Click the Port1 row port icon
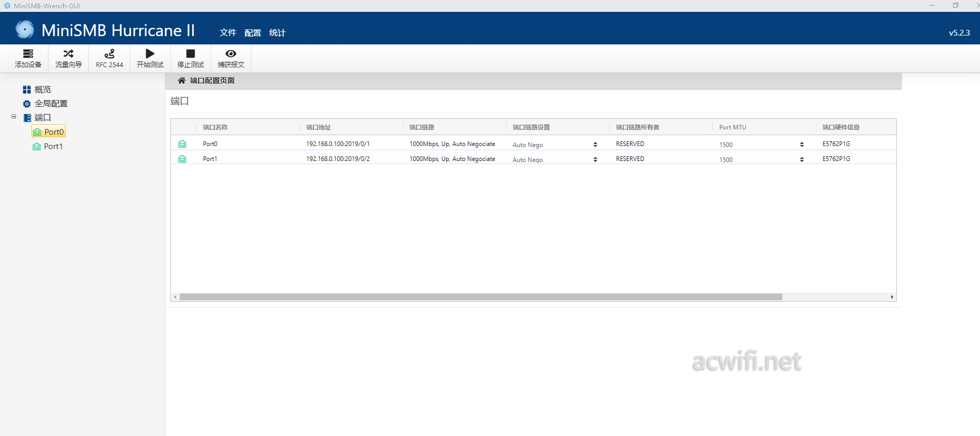Viewport: 980px width, 436px height. [182, 159]
